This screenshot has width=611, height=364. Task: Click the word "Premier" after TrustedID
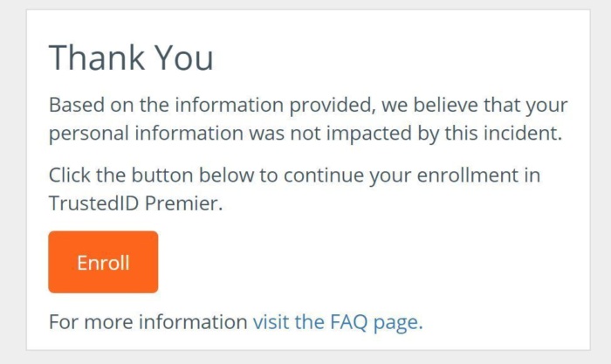pyautogui.click(x=183, y=203)
